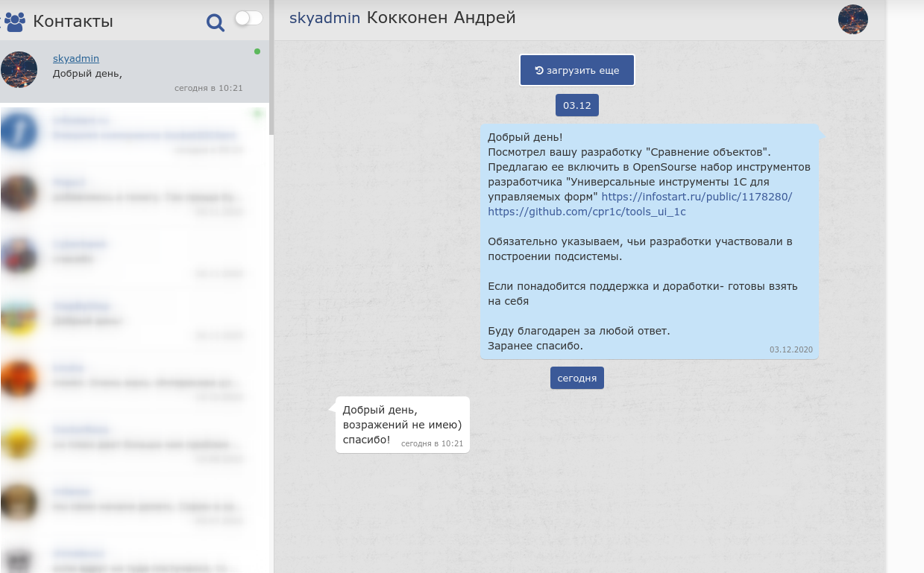Open the infostart.ru/public/1178280 link
924x573 pixels.
[697, 197]
